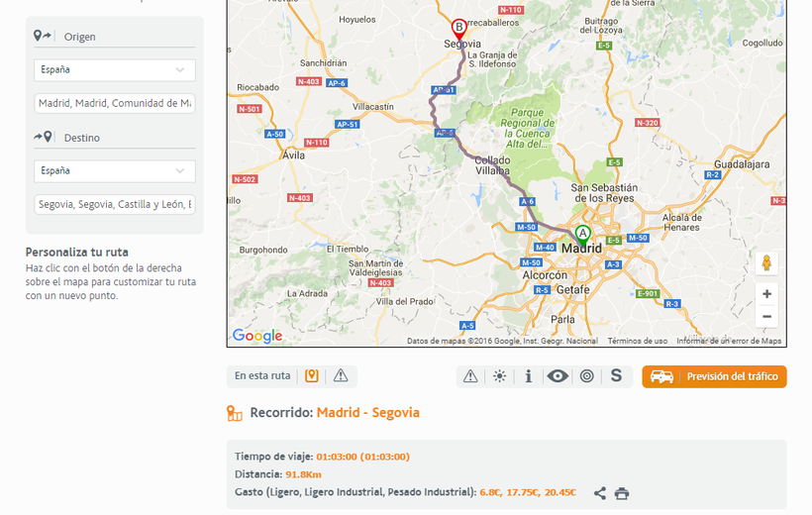Toggle the eye visibility icon

tap(558, 376)
